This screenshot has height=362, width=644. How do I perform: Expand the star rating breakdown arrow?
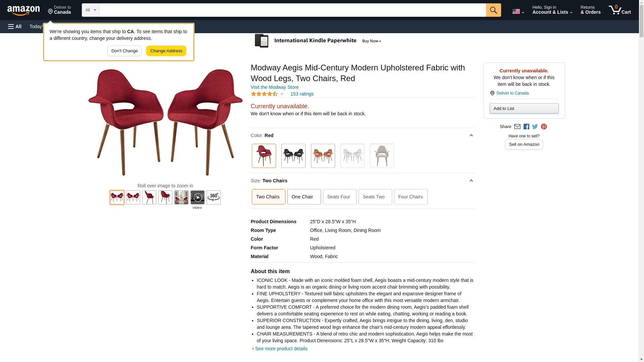(x=282, y=94)
